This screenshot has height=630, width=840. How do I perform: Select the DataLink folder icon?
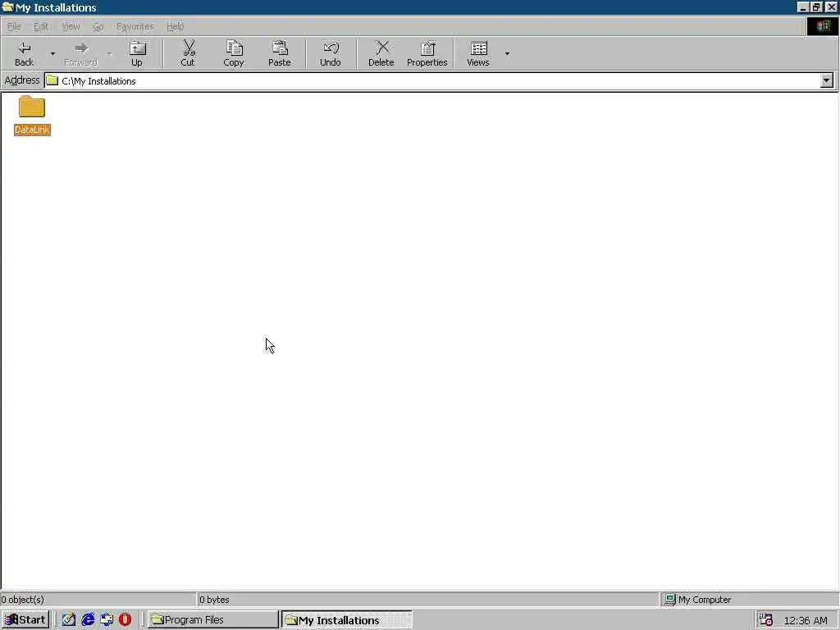pos(32,107)
